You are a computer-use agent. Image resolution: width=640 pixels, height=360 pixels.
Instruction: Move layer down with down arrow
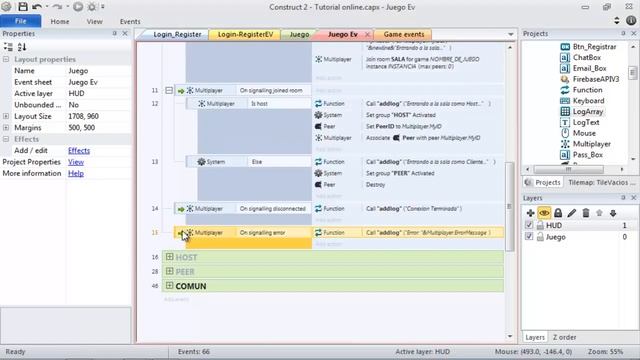(613, 213)
